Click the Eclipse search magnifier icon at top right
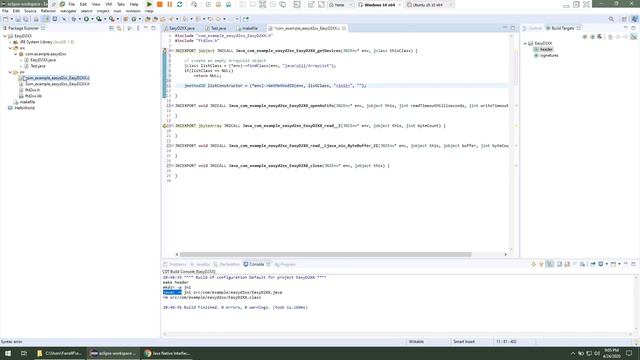Screen dimensions: 640x360 (x=611, y=19)
